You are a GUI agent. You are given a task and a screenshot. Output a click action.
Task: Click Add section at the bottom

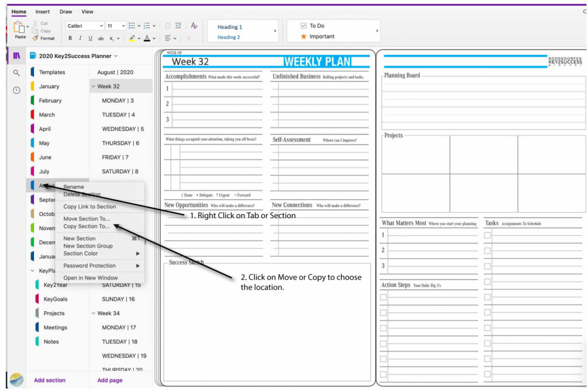pyautogui.click(x=49, y=380)
